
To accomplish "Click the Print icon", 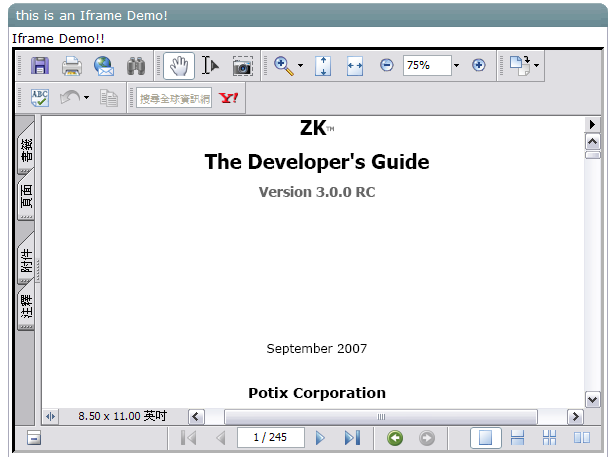I will 72,66.
